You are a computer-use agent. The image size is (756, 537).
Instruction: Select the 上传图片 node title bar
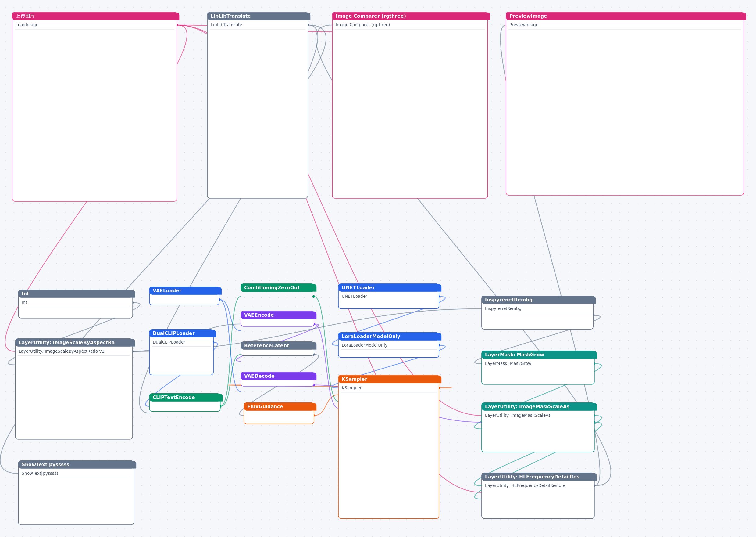(x=95, y=16)
